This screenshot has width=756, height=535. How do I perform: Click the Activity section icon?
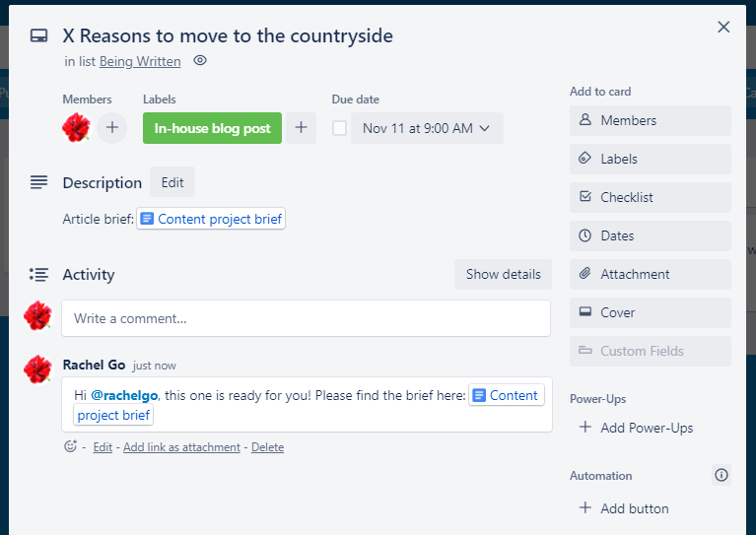pyautogui.click(x=39, y=274)
